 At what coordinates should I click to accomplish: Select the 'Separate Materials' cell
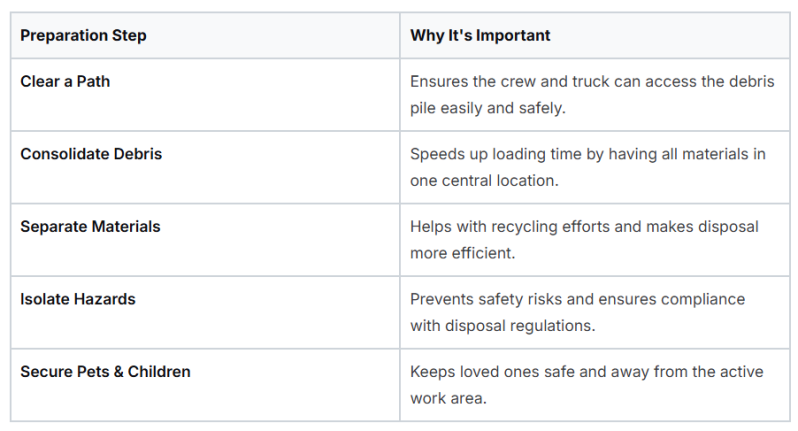pyautogui.click(x=205, y=240)
